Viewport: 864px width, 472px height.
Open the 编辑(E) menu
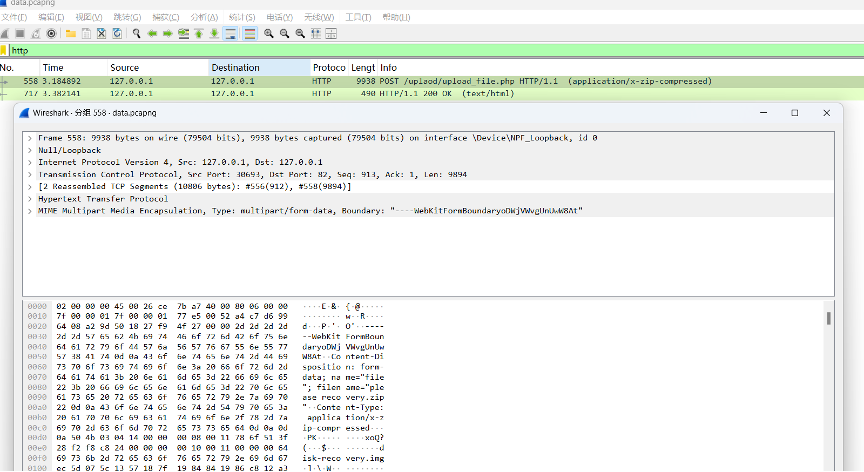point(51,17)
